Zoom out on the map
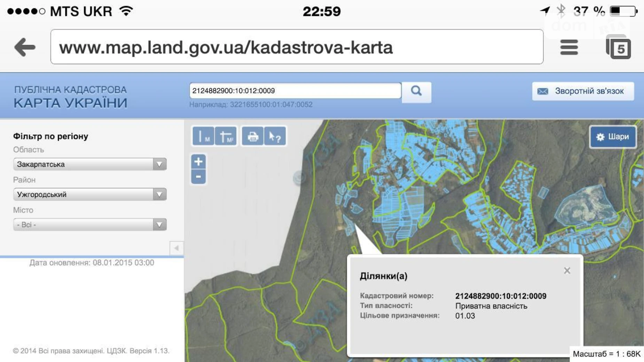644x362 pixels. [x=198, y=177]
